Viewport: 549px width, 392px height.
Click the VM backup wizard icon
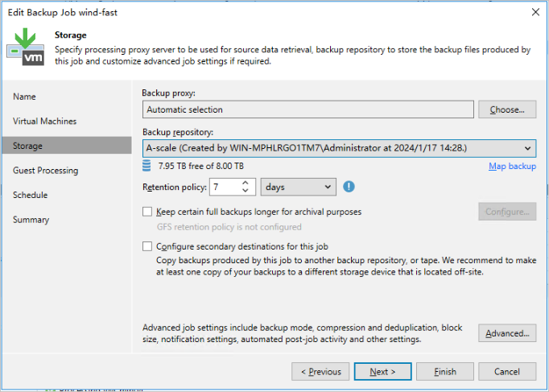(x=26, y=47)
